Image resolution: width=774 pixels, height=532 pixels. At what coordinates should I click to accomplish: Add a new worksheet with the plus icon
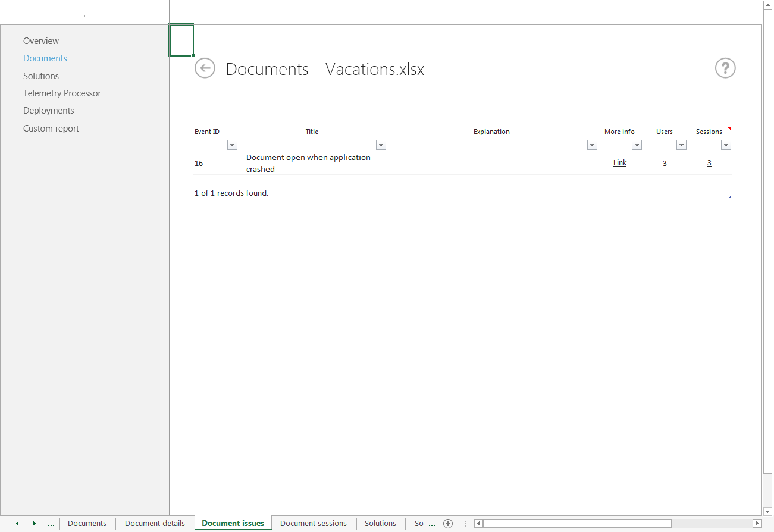[448, 524]
